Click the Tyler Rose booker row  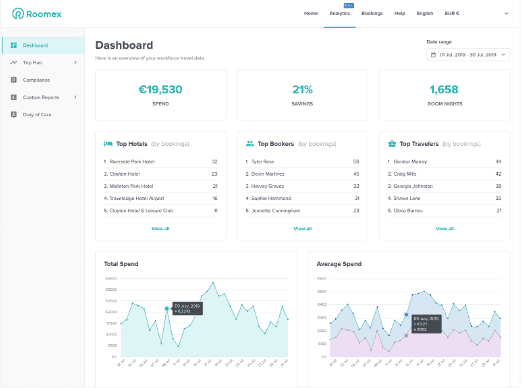pos(302,162)
